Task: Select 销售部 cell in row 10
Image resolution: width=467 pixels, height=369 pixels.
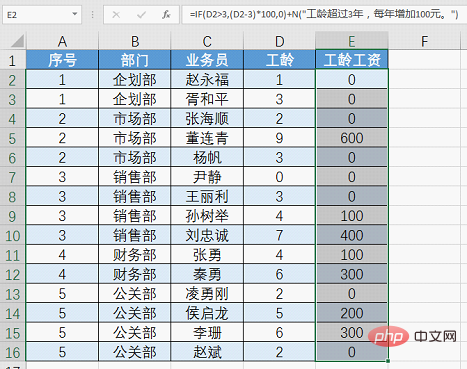Action: pos(135,235)
